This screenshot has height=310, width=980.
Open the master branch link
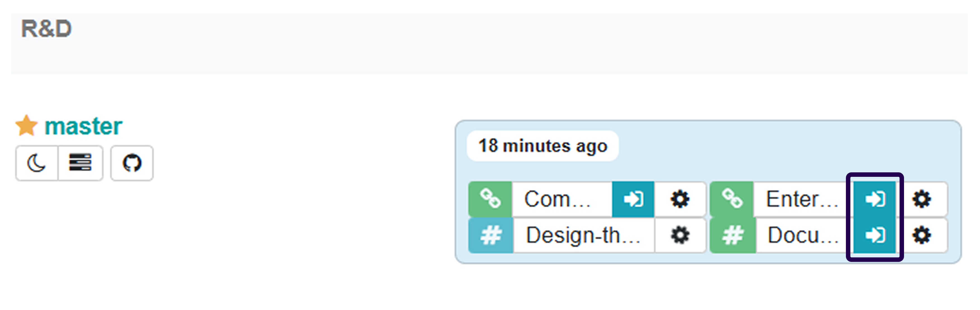83,126
